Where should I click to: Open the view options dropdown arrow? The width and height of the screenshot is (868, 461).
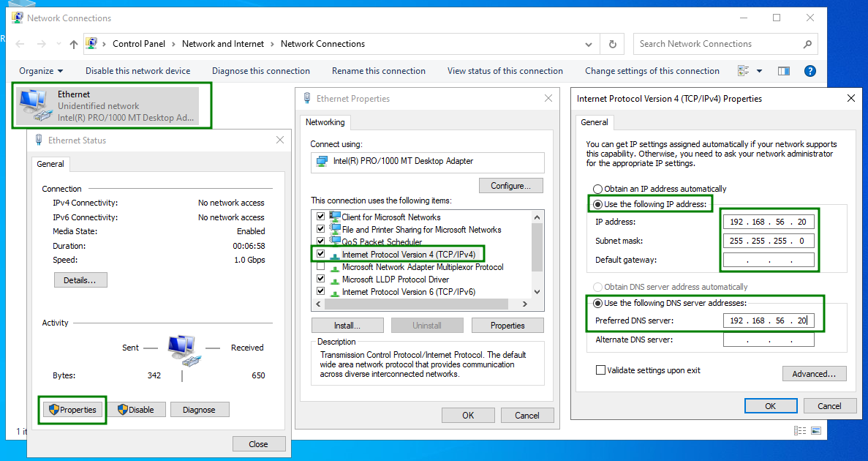(x=760, y=71)
